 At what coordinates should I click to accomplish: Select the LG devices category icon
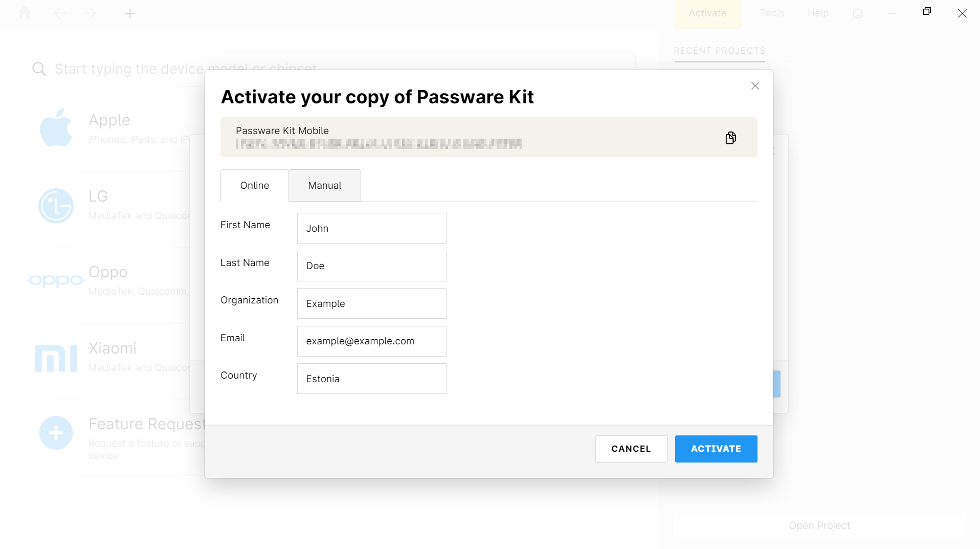tap(56, 206)
